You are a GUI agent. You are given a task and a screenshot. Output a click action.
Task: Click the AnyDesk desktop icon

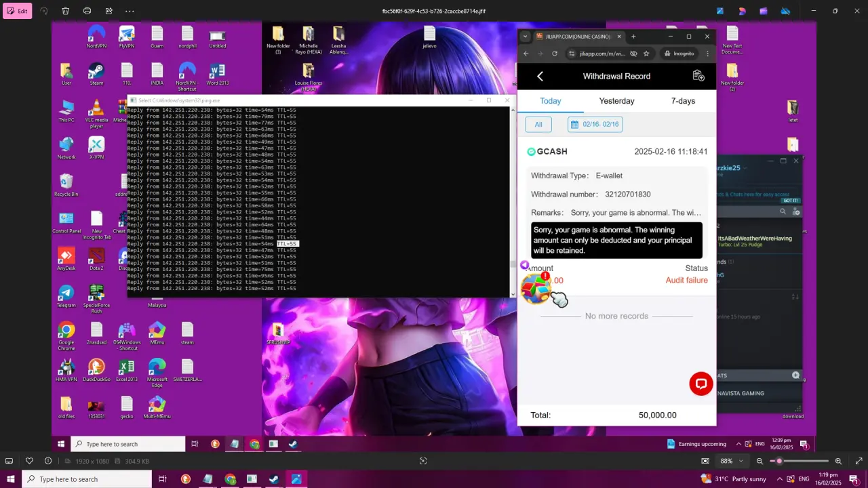pyautogui.click(x=66, y=259)
